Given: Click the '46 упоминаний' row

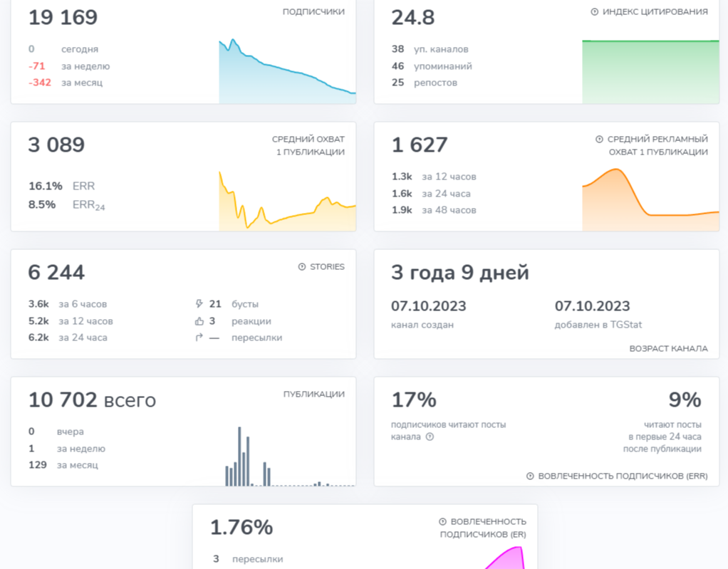Looking at the screenshot, I should [432, 66].
